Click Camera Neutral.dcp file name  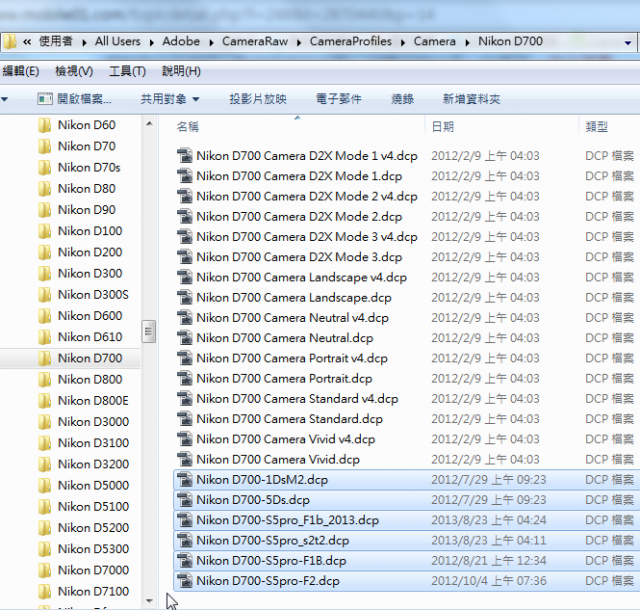point(284,338)
